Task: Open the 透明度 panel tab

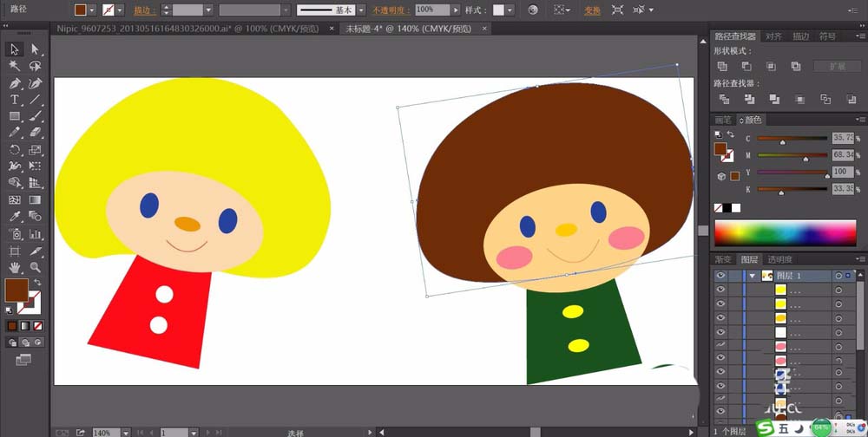Action: pos(779,258)
